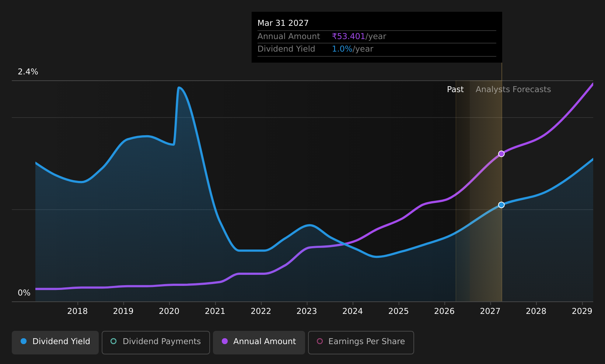The width and height of the screenshot is (605, 364).
Task: Click the Annual Amount tooltip label
Action: pyautogui.click(x=288, y=36)
